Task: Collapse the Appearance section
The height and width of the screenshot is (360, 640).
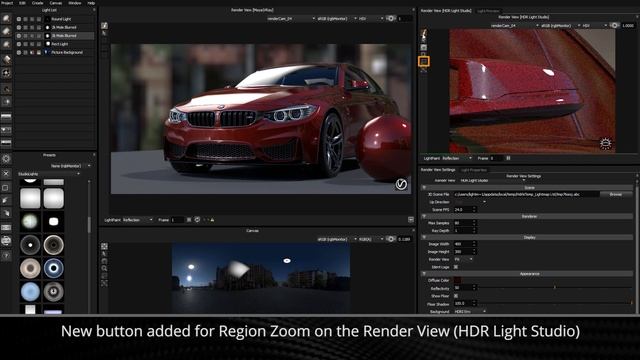Action: [x=424, y=273]
